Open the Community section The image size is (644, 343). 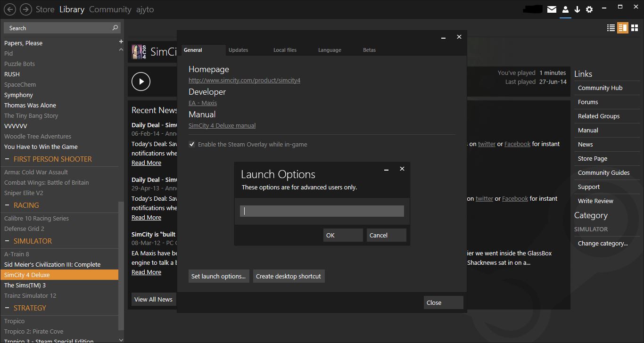pos(110,9)
